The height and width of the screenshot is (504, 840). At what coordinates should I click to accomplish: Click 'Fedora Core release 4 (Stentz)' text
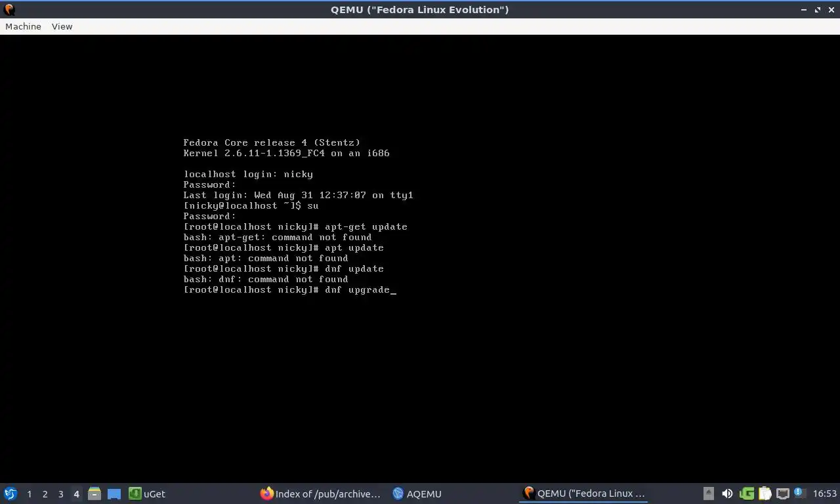pos(272,142)
